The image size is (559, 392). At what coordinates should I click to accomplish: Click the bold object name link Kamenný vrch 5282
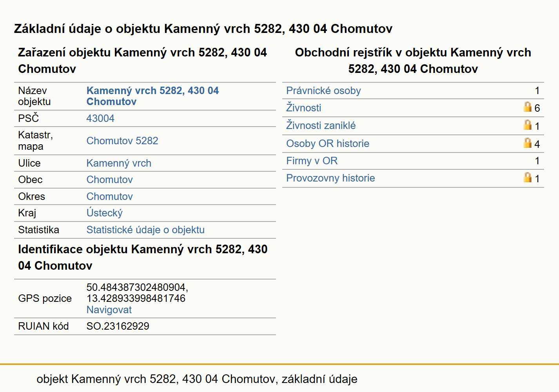152,96
